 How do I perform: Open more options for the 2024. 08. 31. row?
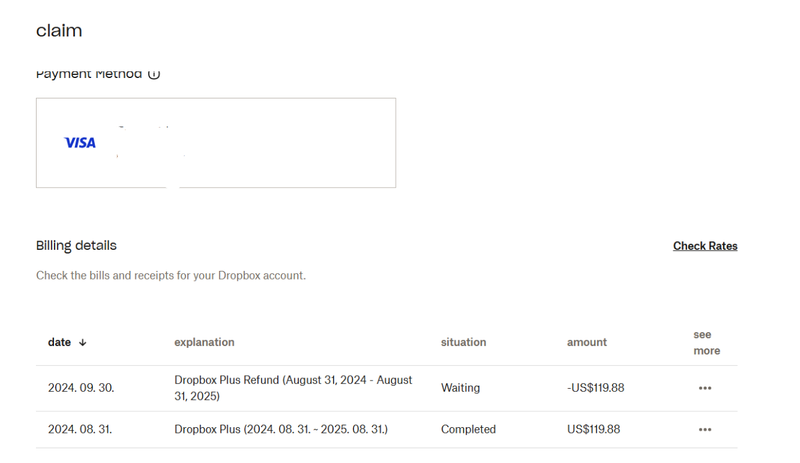705,430
